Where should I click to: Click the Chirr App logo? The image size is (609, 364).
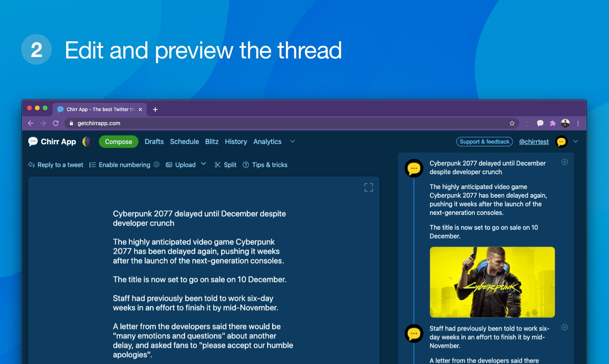(52, 142)
